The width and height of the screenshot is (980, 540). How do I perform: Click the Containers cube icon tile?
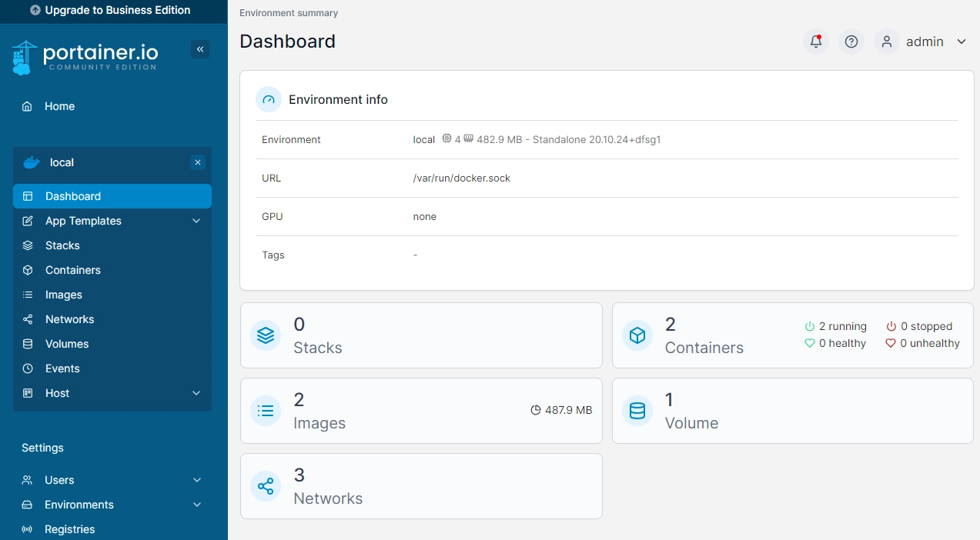click(x=637, y=335)
